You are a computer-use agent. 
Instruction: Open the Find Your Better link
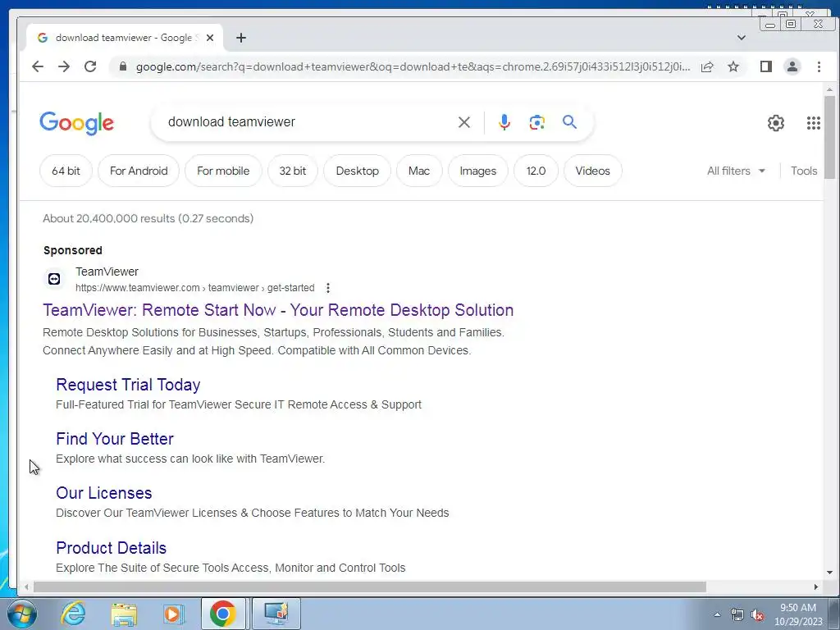pos(115,439)
